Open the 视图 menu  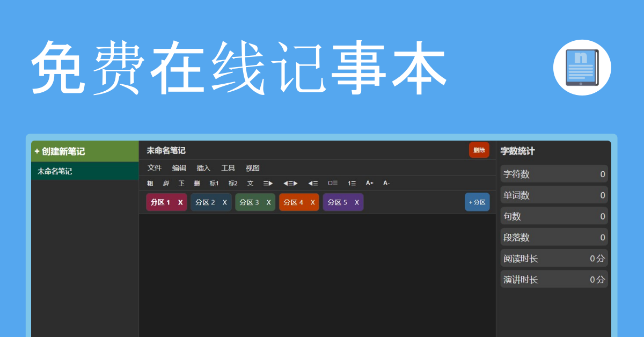(x=253, y=168)
